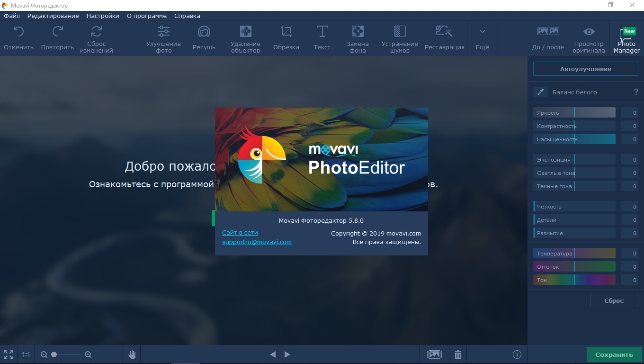This screenshot has height=364, width=644.
Task: Click the Сброс button in adjustments
Action: (614, 300)
